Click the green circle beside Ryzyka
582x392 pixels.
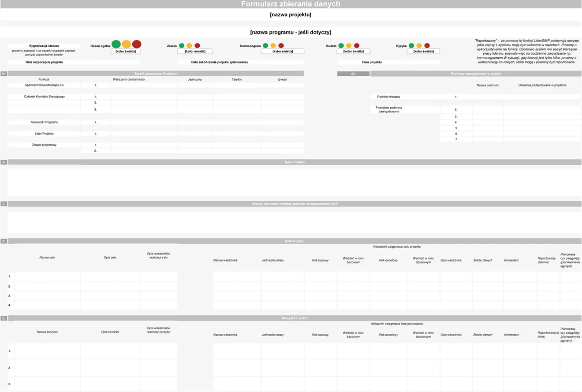pos(411,45)
